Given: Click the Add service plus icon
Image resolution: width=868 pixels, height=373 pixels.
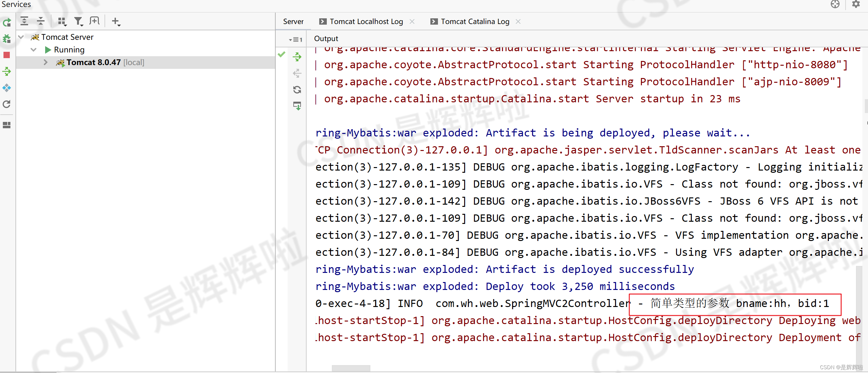Looking at the screenshot, I should (x=116, y=21).
